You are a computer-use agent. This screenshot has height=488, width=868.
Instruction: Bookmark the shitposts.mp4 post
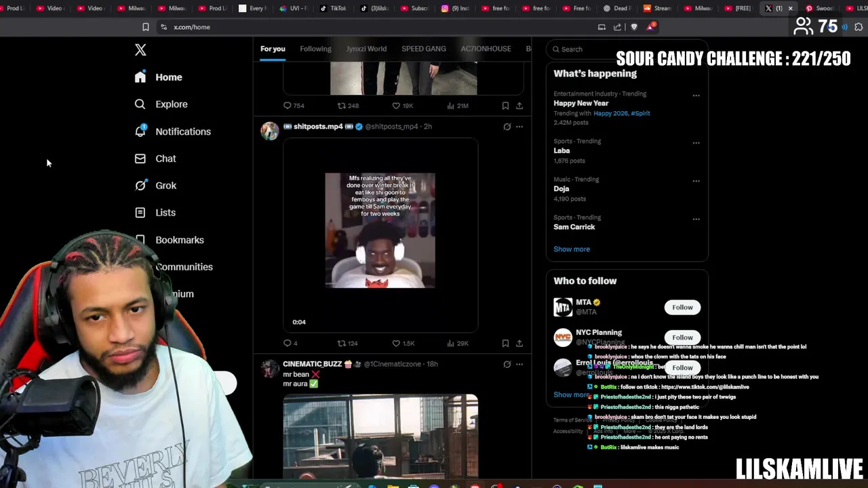click(505, 344)
